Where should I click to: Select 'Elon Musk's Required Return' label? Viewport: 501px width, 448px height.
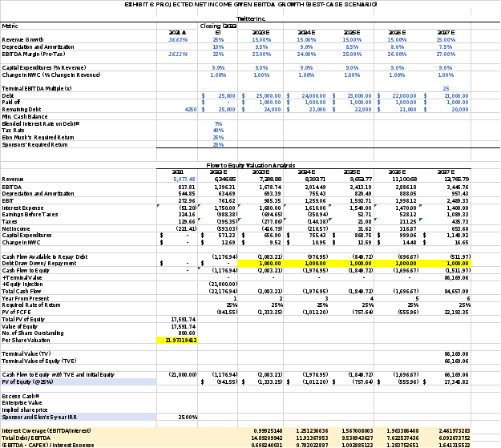[38, 137]
